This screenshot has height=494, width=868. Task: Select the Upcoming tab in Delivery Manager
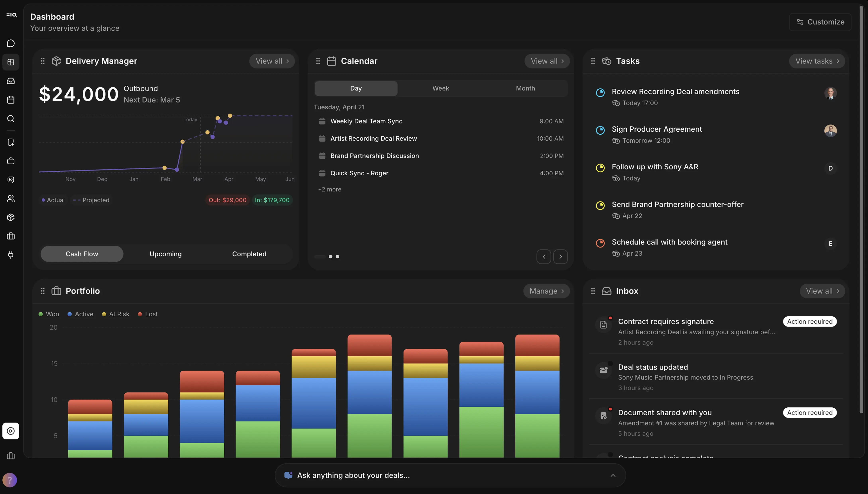(x=165, y=254)
